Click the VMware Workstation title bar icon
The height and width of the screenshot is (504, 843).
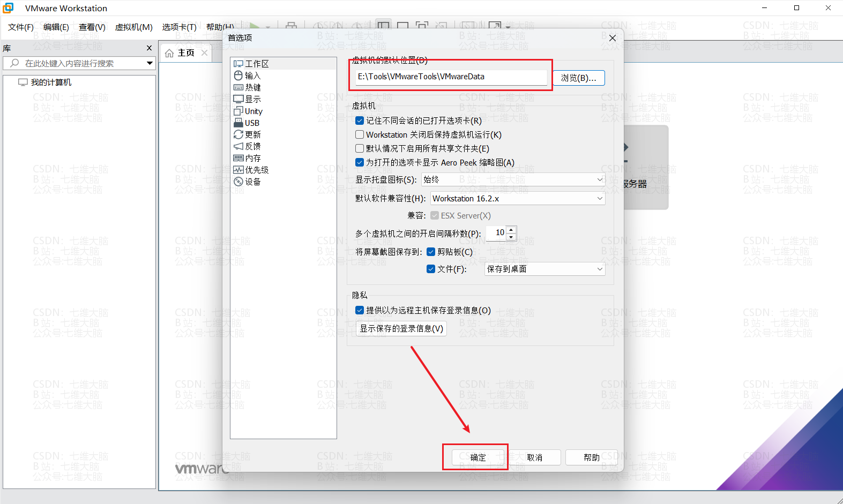(x=9, y=8)
